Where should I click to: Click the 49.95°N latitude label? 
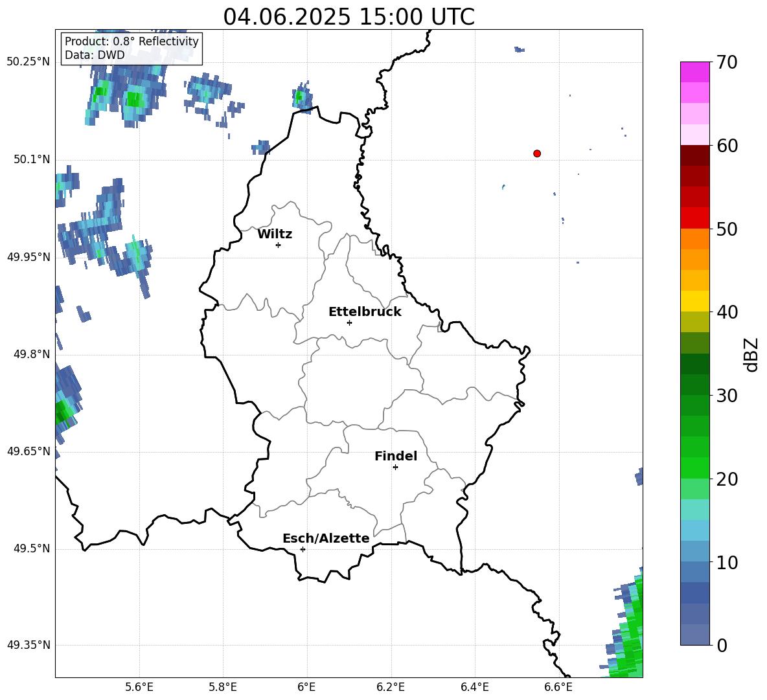pos(29,257)
